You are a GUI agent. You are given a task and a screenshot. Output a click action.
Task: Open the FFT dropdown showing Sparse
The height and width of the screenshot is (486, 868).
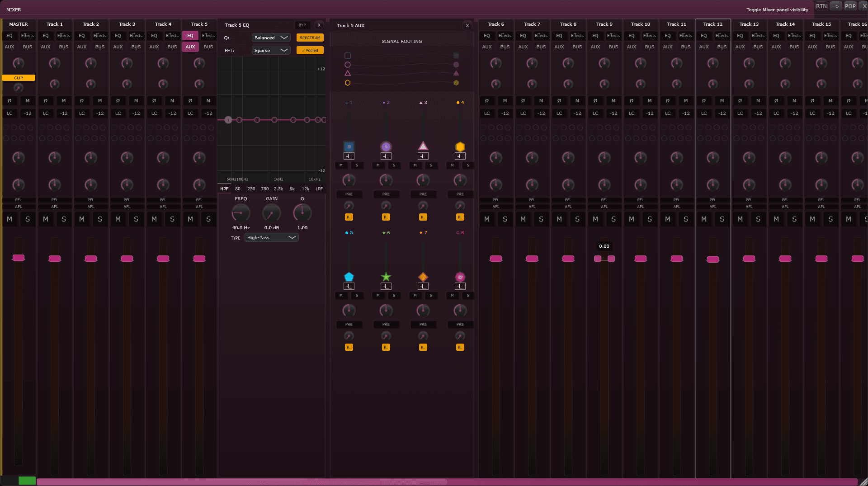tap(271, 50)
